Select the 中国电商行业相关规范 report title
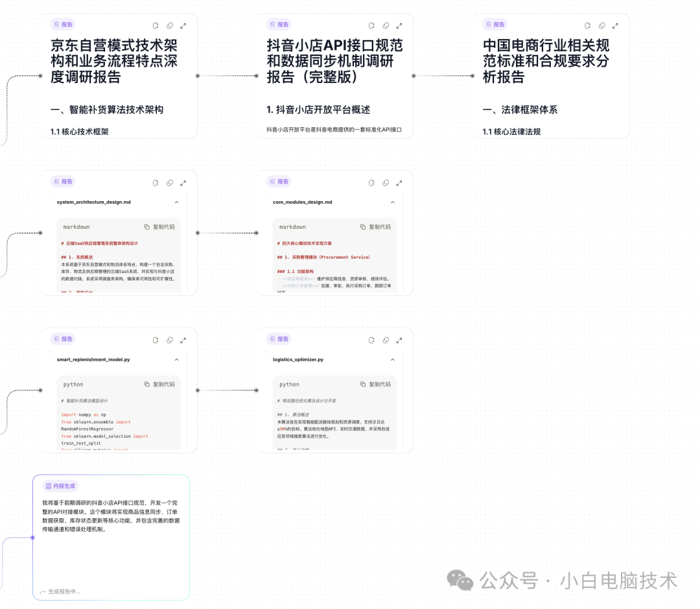The image size is (700, 609). click(546, 61)
